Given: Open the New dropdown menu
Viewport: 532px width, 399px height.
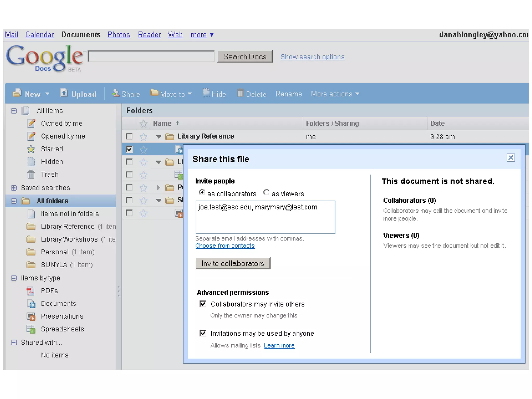Looking at the screenshot, I should point(32,94).
